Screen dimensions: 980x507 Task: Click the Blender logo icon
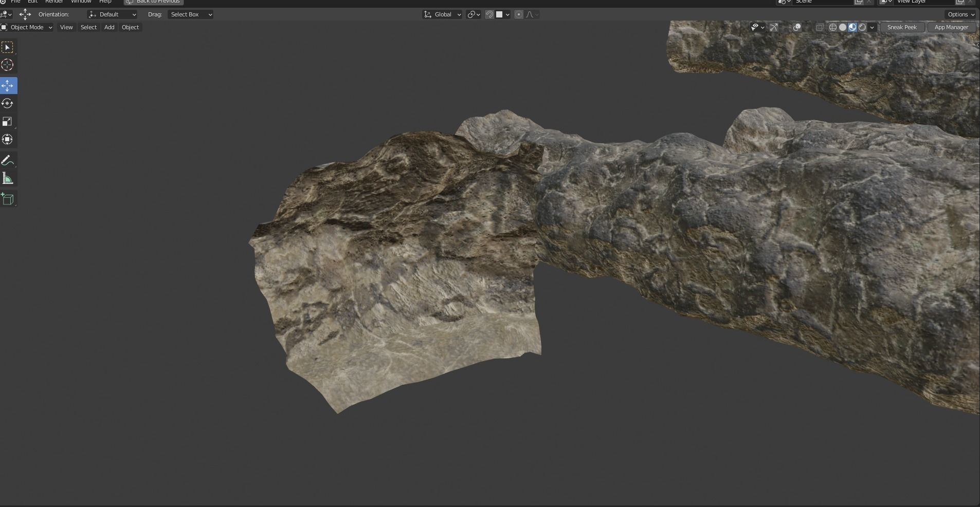[x=3, y=2]
